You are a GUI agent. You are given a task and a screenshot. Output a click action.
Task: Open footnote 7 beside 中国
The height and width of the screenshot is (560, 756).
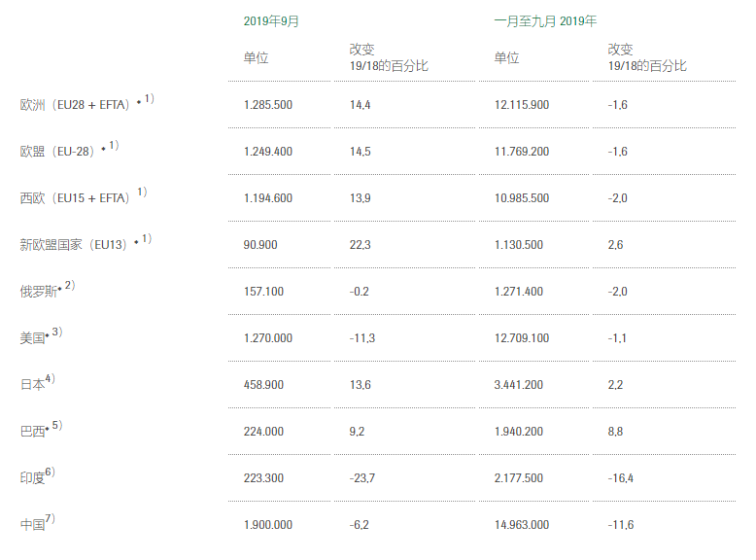pos(50,519)
